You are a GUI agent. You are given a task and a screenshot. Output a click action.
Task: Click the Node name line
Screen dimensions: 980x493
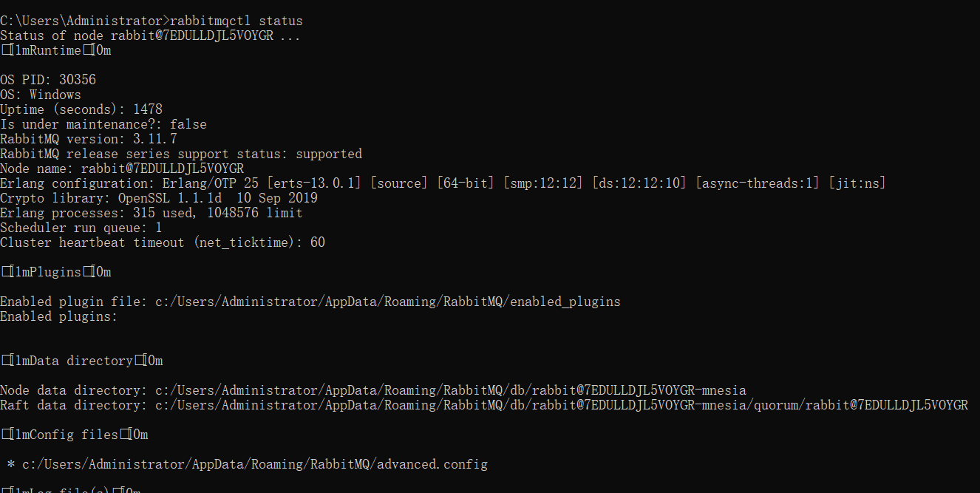click(122, 169)
